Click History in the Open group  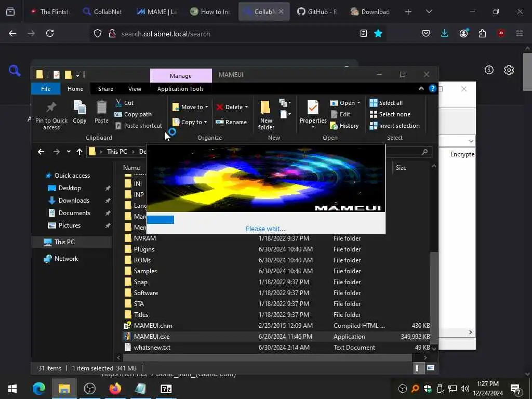(x=344, y=126)
